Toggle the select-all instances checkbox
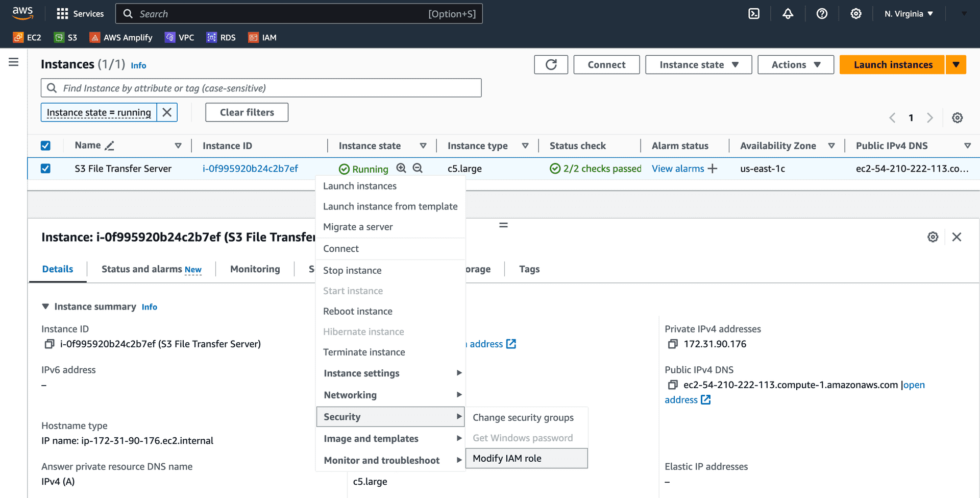Image resolution: width=980 pixels, height=498 pixels. [x=45, y=146]
